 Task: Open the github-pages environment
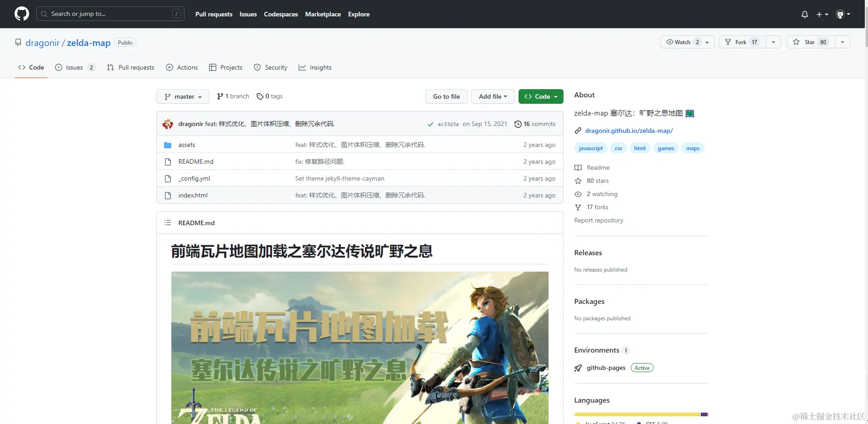(606, 368)
